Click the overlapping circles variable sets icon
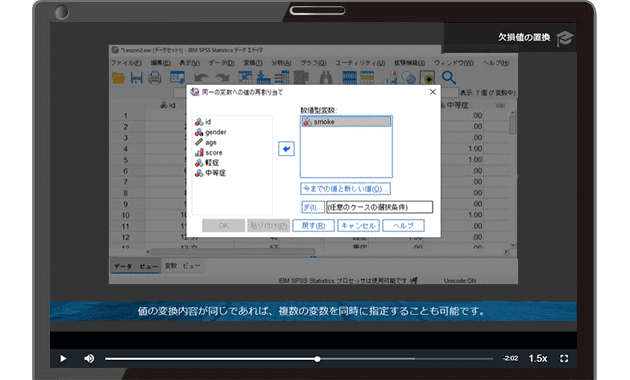This screenshot has height=380, width=630. (409, 78)
